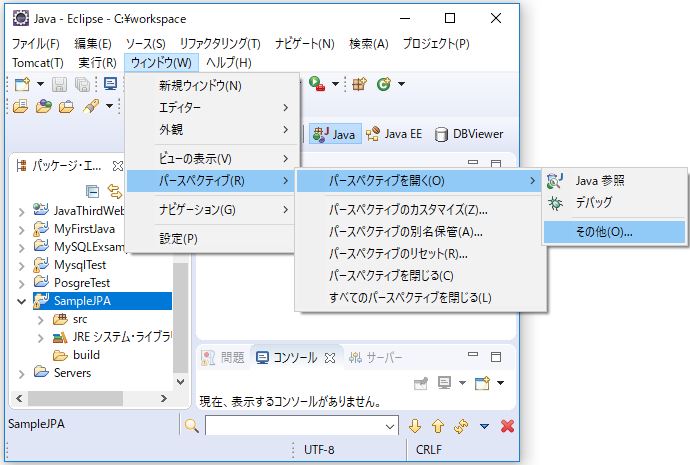This screenshot has width=690, height=465.
Task: Click the up arrow search-previous icon
Action: pos(438,426)
